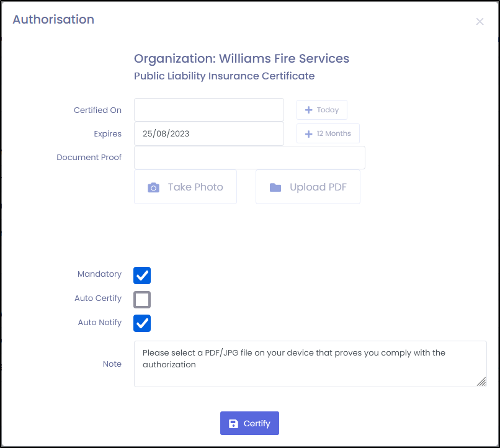Uncheck the Auto Notify checkbox

(x=142, y=323)
